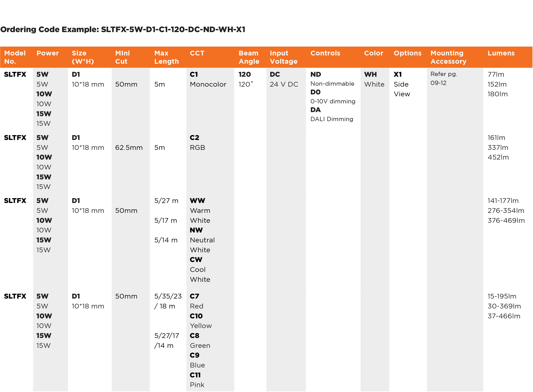This screenshot has height=392, width=533.
Task: Select the 'Side' options description
Action: (401, 84)
